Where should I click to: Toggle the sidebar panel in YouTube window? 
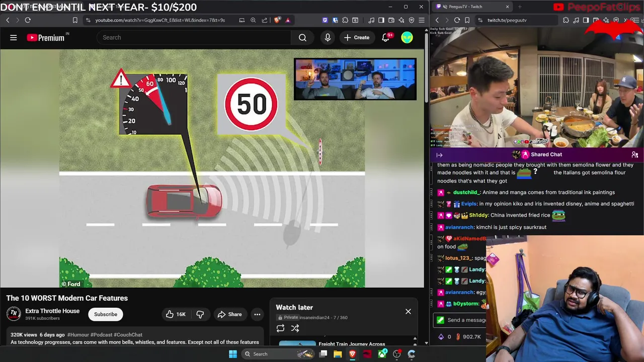pyautogui.click(x=381, y=20)
